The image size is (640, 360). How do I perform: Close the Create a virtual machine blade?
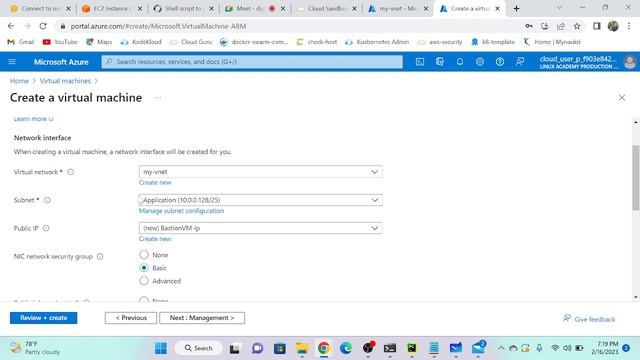[622, 98]
